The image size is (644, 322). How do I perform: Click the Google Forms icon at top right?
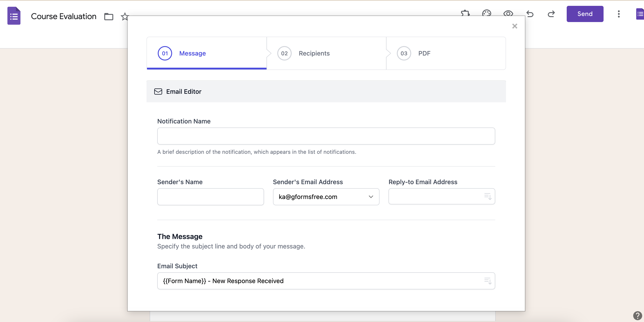pos(640,14)
